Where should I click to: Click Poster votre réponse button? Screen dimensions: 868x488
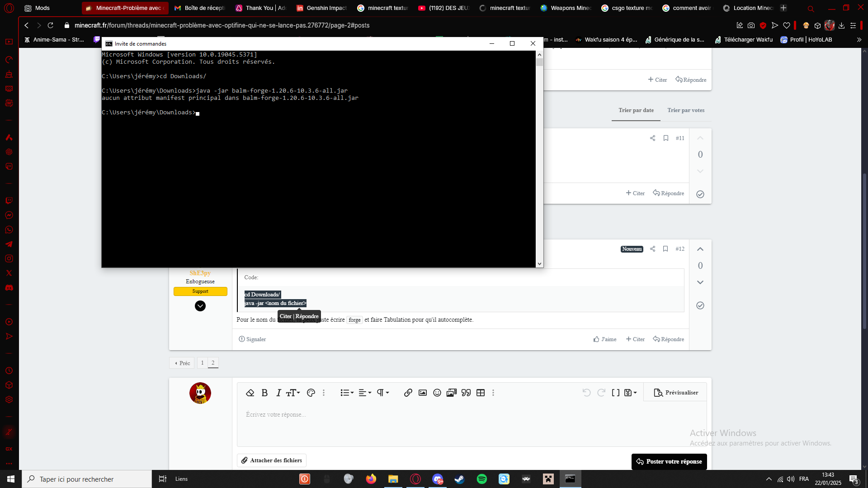coord(669,461)
